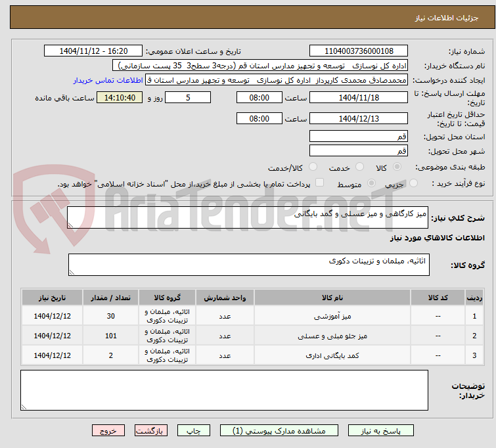Click the چاپ print button
The height and width of the screenshot is (448, 496).
click(194, 431)
